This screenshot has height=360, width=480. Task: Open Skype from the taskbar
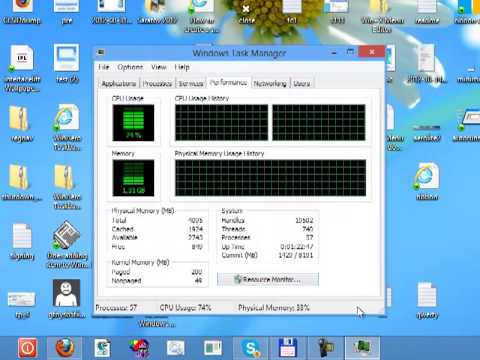click(251, 348)
